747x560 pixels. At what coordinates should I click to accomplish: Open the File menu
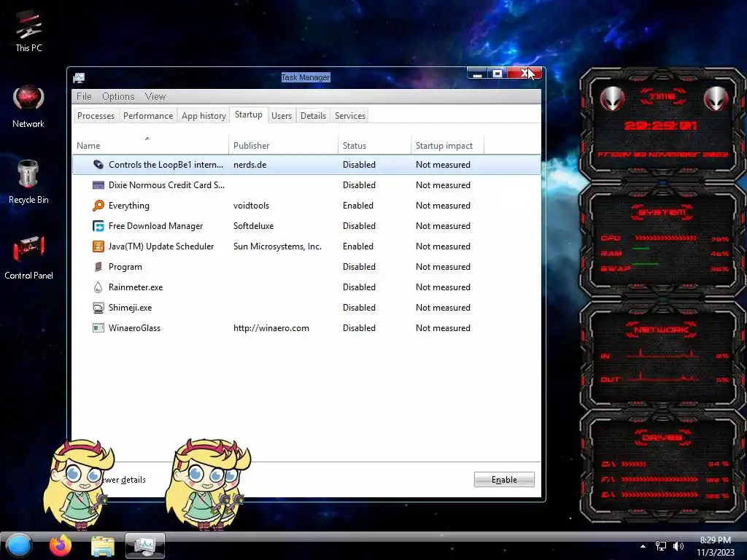coord(84,97)
